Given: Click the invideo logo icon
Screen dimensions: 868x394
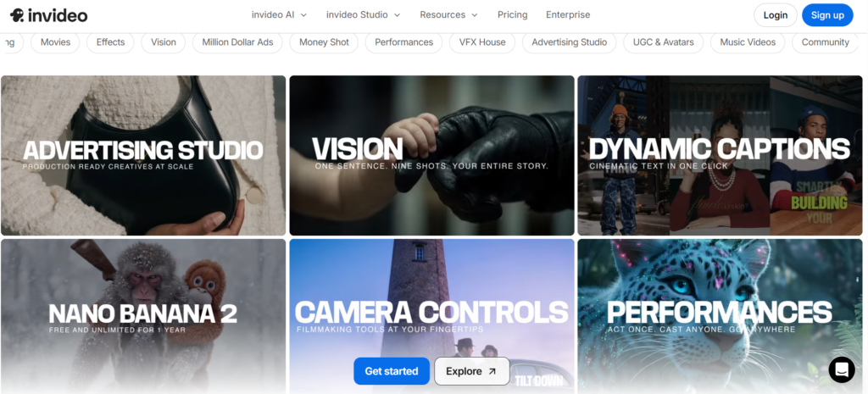Looking at the screenshot, I should click(17, 15).
